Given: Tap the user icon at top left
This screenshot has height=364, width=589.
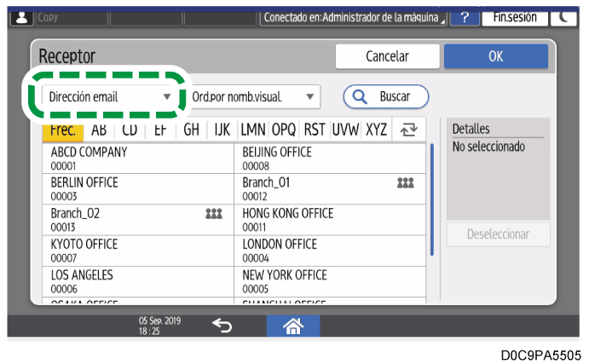Looking at the screenshot, I should click(x=17, y=17).
